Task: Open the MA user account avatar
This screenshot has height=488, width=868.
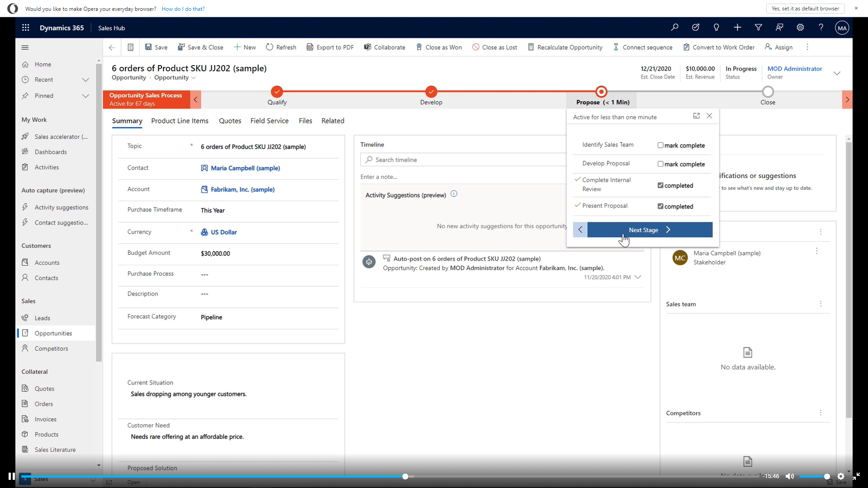Action: [842, 28]
